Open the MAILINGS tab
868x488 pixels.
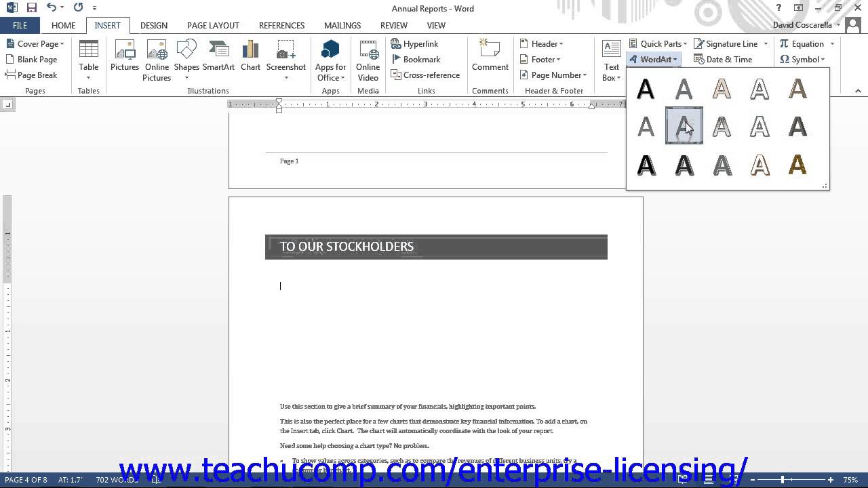point(342,25)
